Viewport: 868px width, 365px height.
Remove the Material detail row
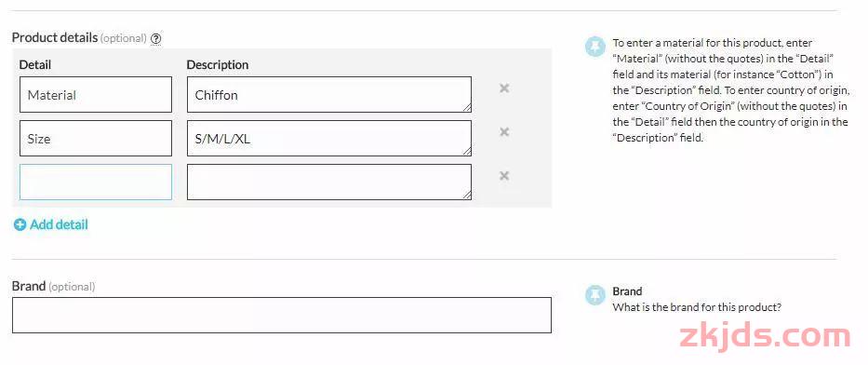pyautogui.click(x=504, y=88)
